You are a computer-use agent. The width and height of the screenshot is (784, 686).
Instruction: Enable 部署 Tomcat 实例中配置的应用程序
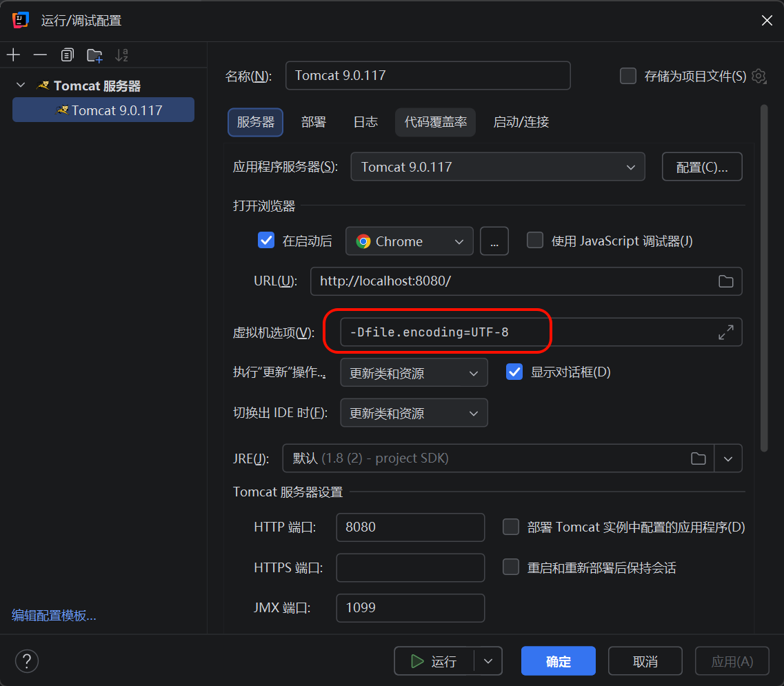point(510,527)
